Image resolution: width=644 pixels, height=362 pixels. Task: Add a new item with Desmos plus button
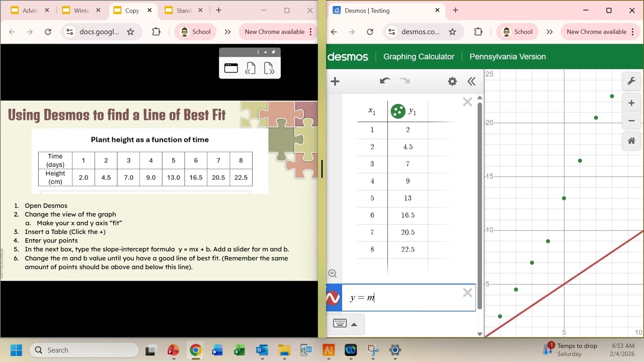point(335,81)
